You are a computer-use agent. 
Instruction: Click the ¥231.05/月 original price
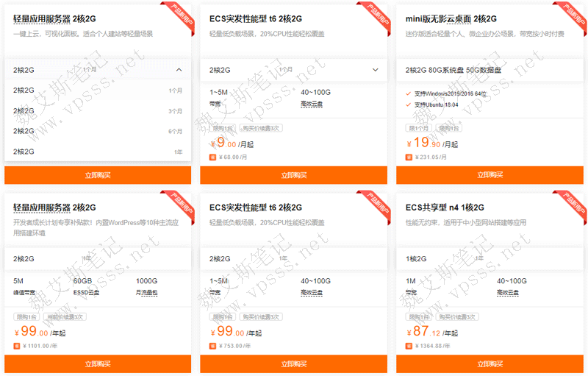pyautogui.click(x=431, y=157)
